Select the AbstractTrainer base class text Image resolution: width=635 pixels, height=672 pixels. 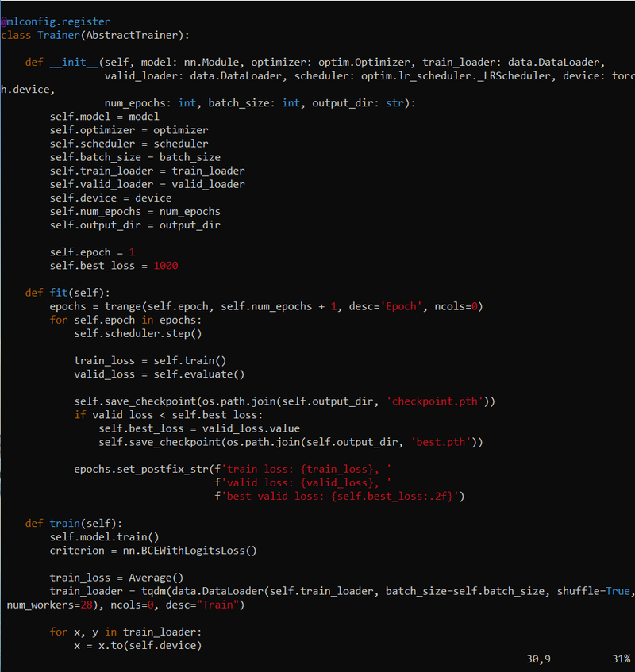129,35
